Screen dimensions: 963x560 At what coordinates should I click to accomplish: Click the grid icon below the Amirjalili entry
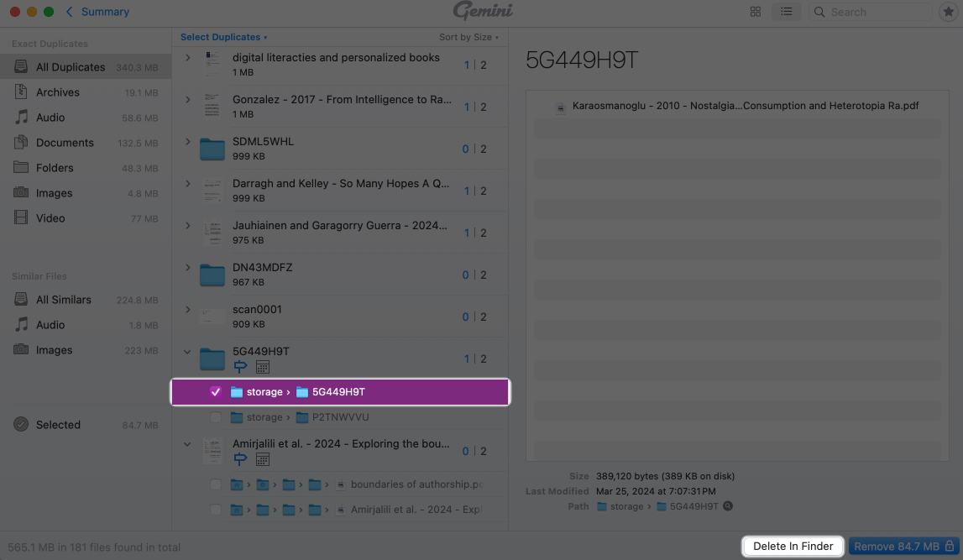click(x=263, y=459)
